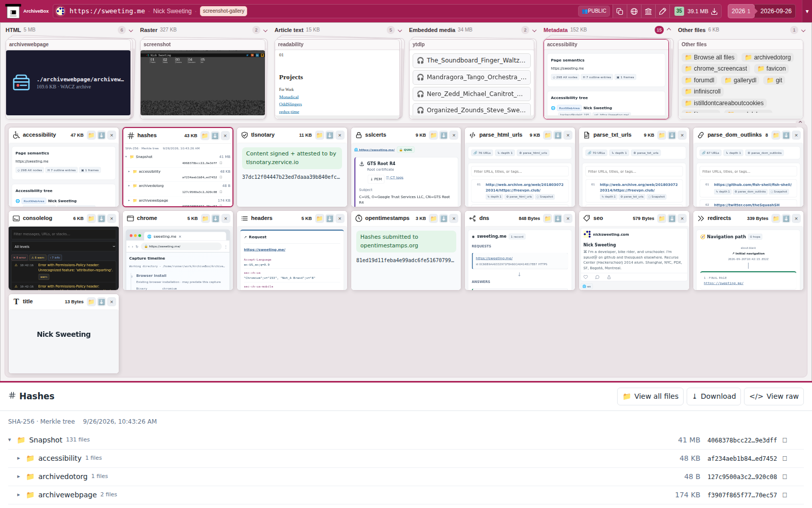Click the ArchiveBox logo icon

click(x=13, y=11)
